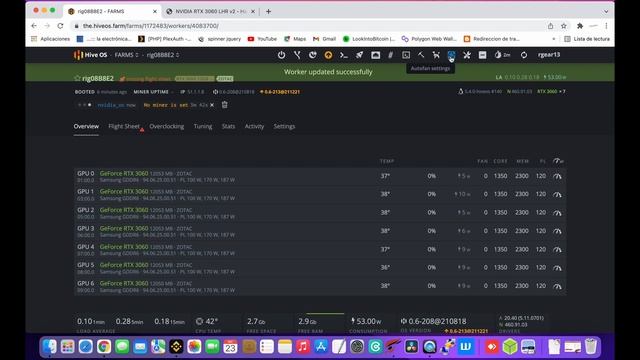Open Google Chrome in the Dock
The image size is (640, 360).
tap(104, 347)
